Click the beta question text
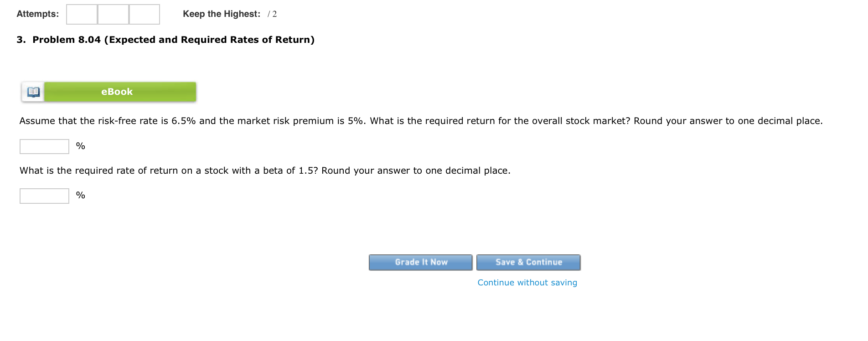The height and width of the screenshot is (341, 868). tap(265, 170)
